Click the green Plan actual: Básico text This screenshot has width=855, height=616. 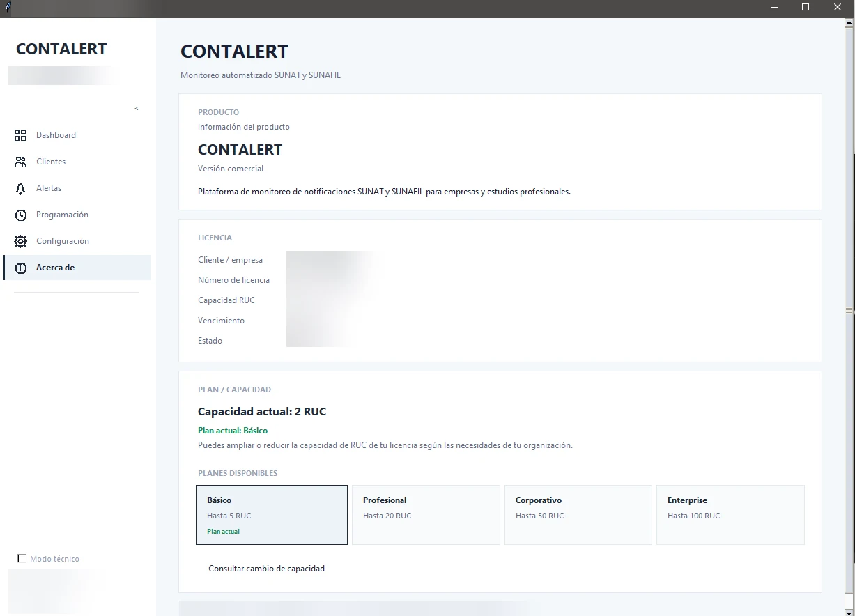point(233,431)
